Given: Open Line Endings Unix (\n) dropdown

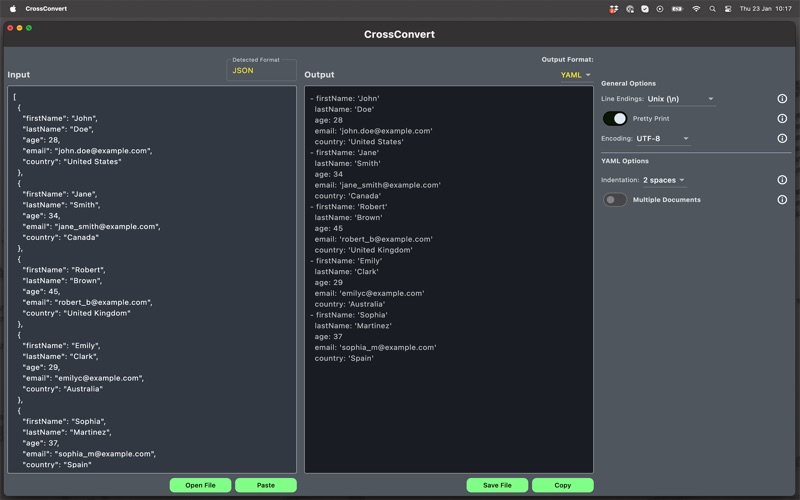Looking at the screenshot, I should (x=681, y=99).
